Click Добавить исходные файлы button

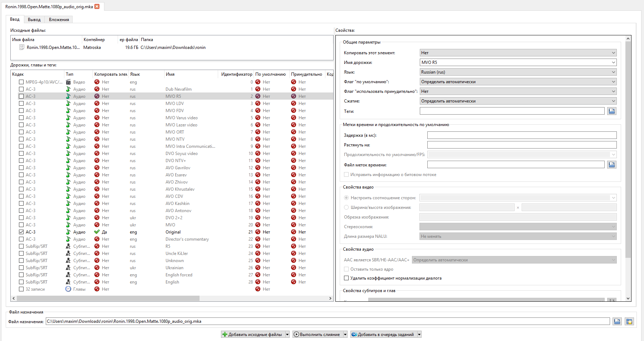point(252,335)
